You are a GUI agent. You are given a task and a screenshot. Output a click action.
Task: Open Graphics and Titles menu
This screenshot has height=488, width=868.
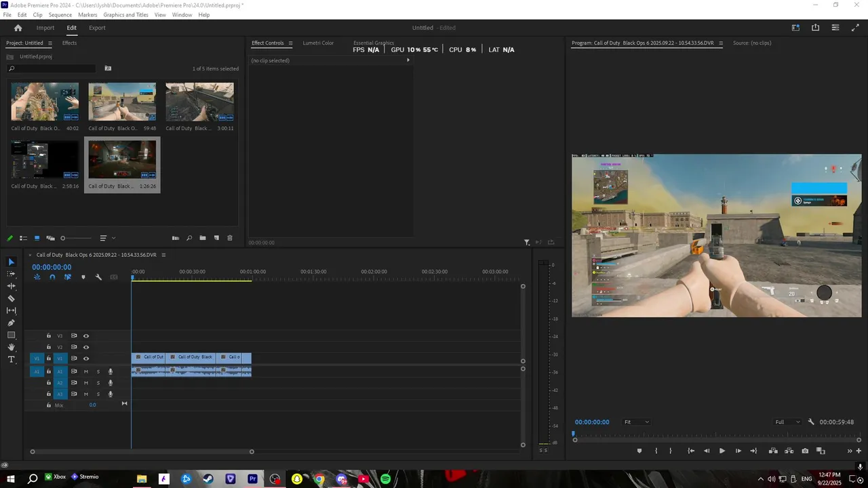coord(125,15)
